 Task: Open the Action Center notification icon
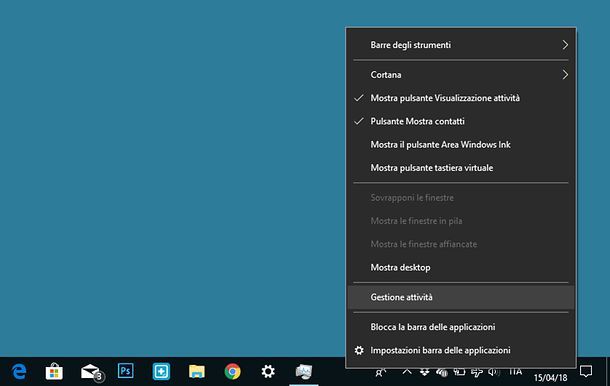(586, 371)
